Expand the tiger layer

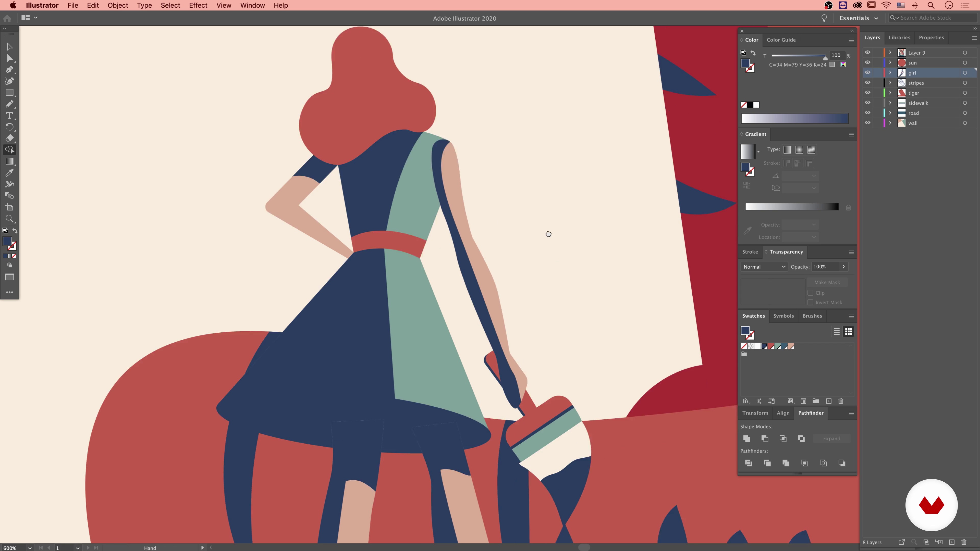pos(890,93)
